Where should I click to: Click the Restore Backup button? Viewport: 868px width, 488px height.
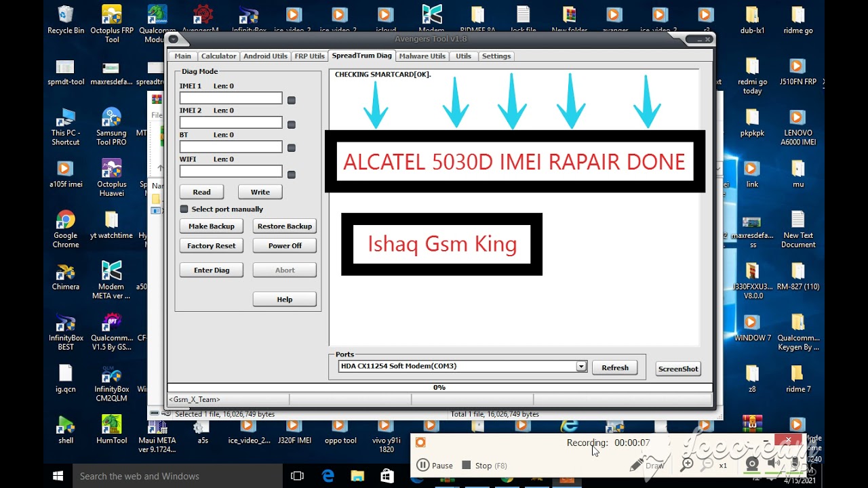pyautogui.click(x=285, y=226)
